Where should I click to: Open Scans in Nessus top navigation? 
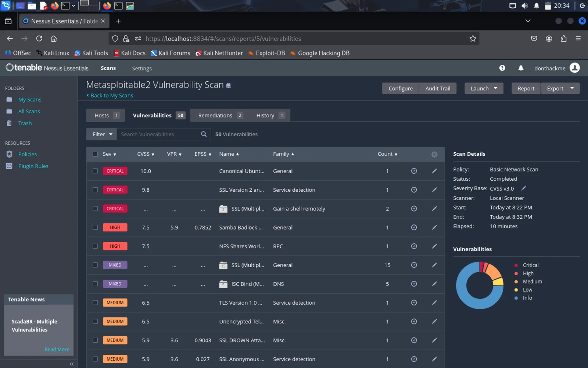[108, 68]
